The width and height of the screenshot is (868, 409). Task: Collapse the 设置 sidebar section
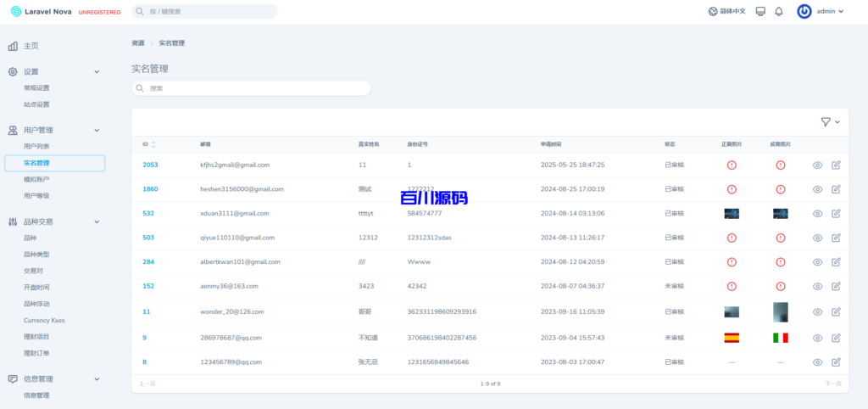[97, 72]
